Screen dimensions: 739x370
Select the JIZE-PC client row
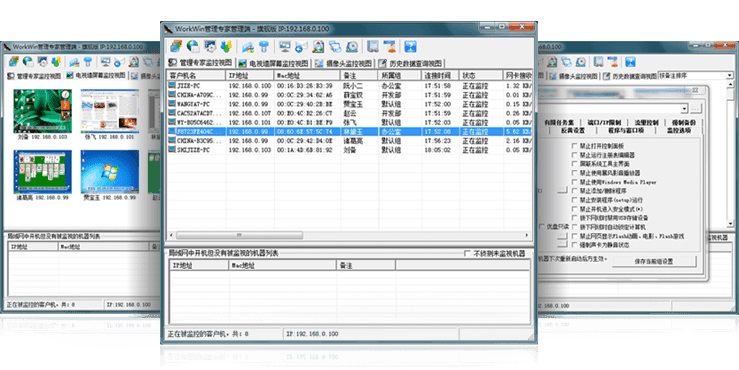point(350,86)
